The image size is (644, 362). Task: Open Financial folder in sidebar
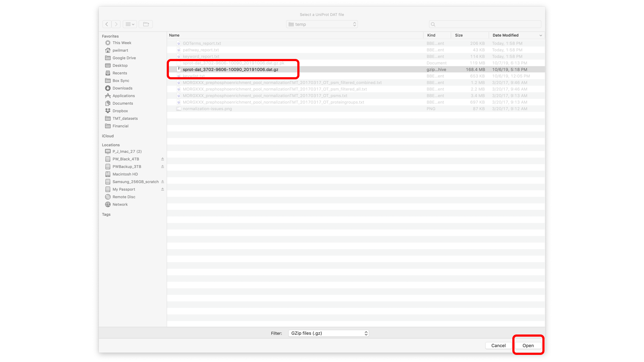click(x=120, y=126)
